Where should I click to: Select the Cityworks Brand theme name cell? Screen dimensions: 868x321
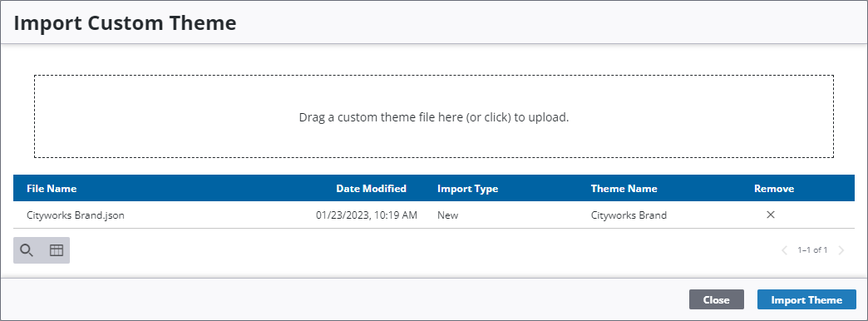tap(629, 215)
